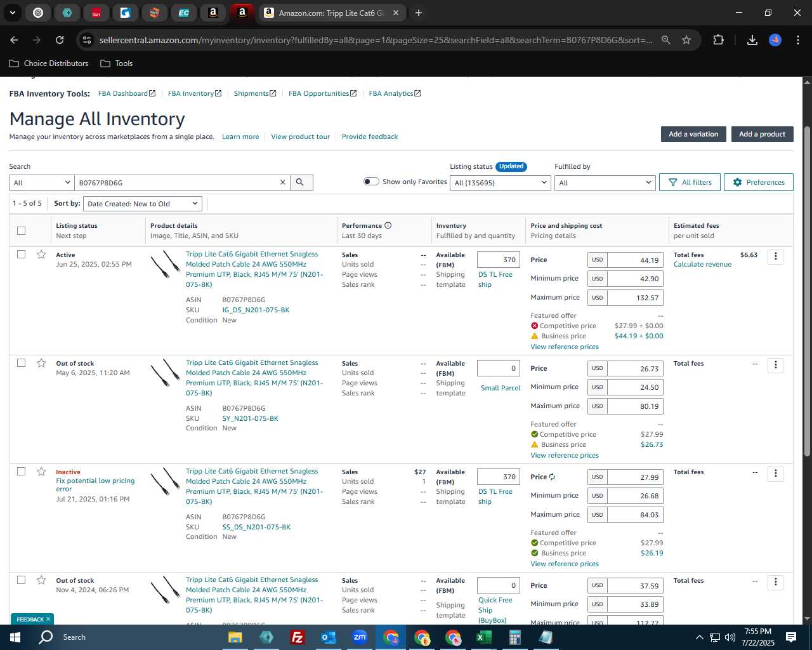Click the Performance info icon
The image size is (812, 650).
[388, 225]
